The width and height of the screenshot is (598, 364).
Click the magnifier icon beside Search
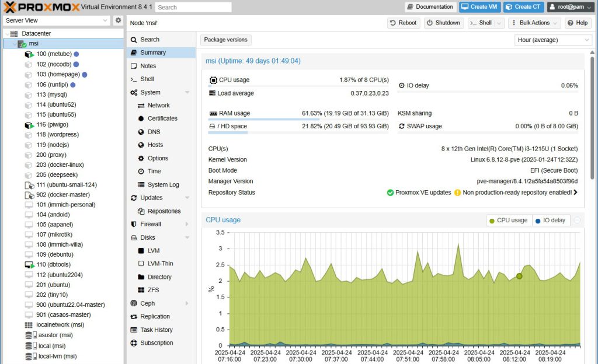(x=134, y=40)
